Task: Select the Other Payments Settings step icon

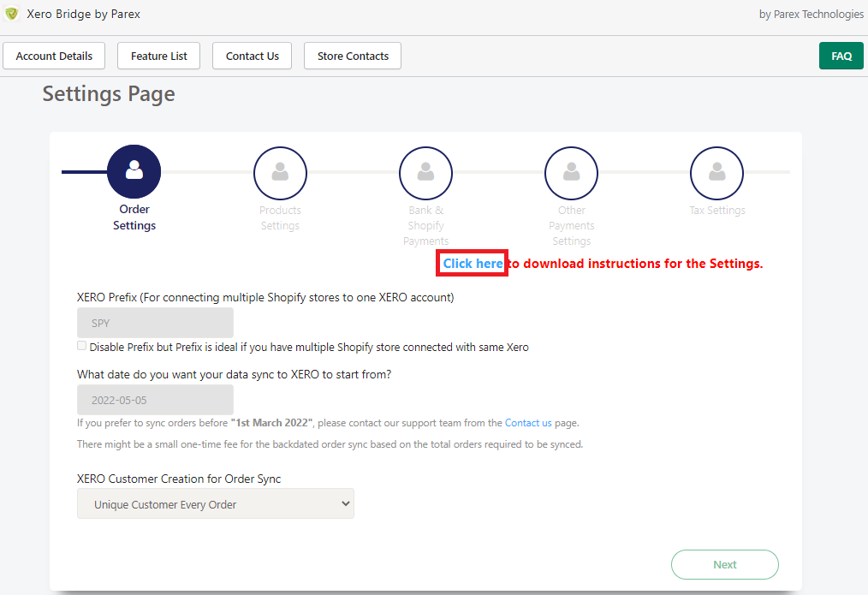Action: (571, 173)
